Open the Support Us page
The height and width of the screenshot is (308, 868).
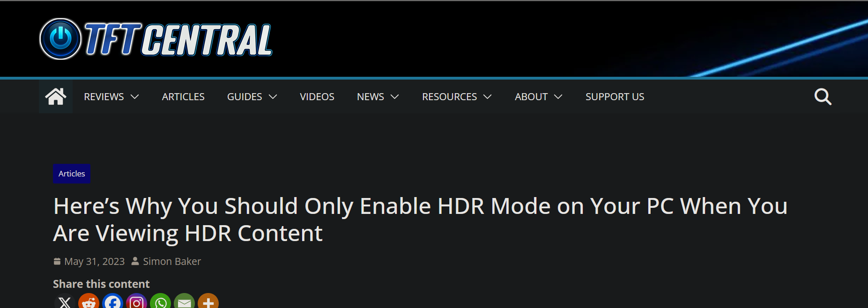click(x=615, y=97)
